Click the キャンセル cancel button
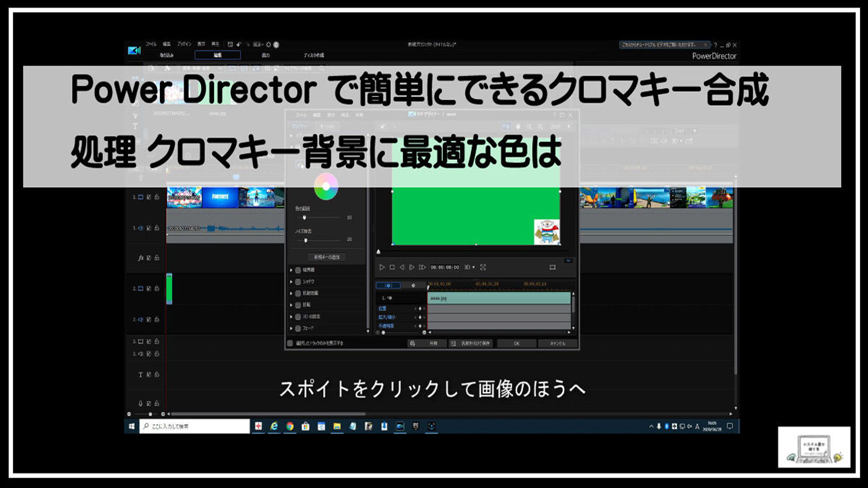Viewport: 868px width, 488px height. [x=558, y=343]
